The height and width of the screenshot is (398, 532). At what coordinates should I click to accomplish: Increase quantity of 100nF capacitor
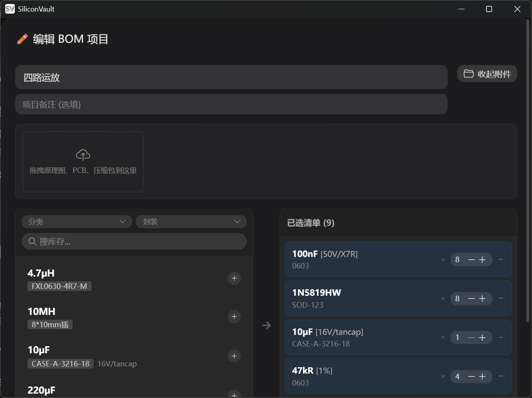click(482, 260)
